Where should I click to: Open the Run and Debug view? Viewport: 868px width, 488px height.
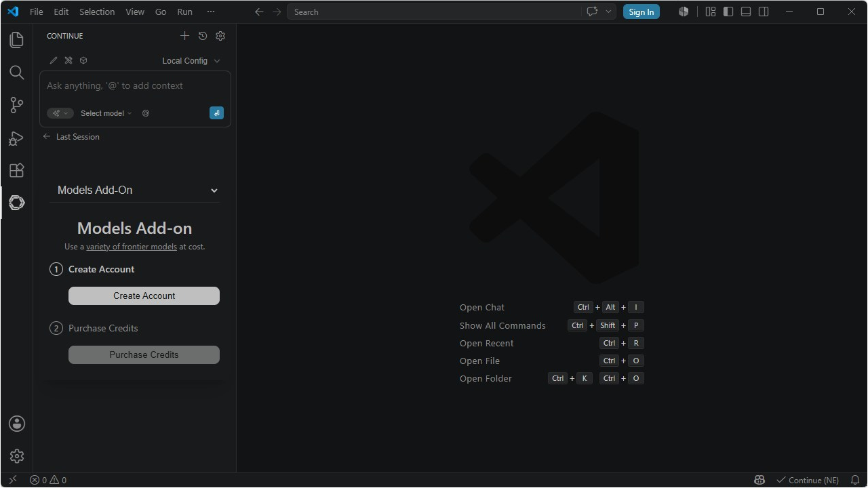pyautogui.click(x=16, y=138)
